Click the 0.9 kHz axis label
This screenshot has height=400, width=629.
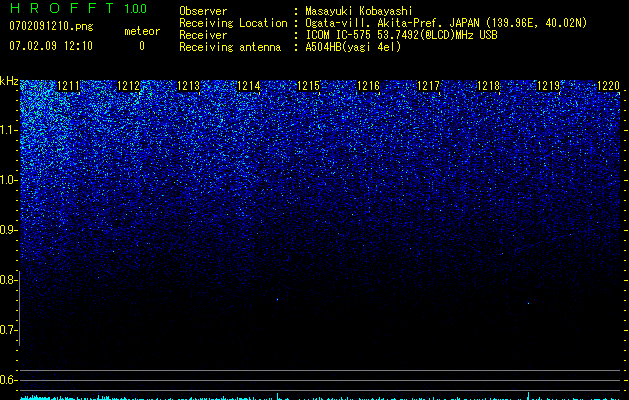coord(9,230)
